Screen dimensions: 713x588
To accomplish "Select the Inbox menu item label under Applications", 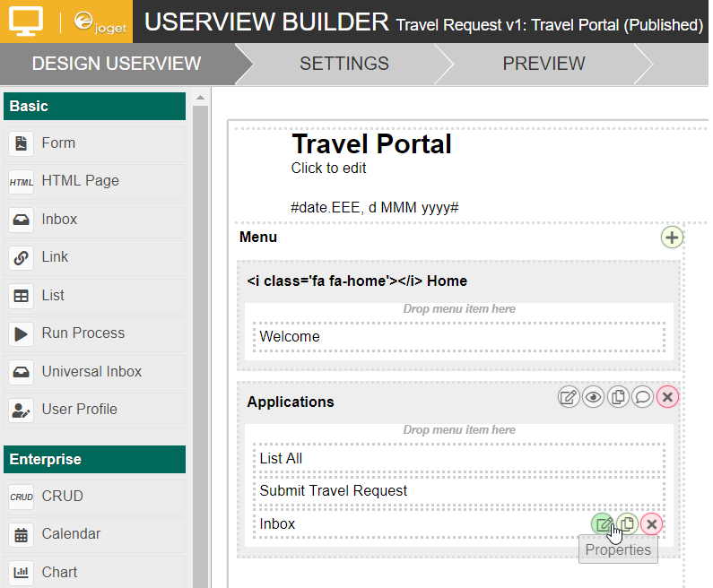I will [x=277, y=524].
